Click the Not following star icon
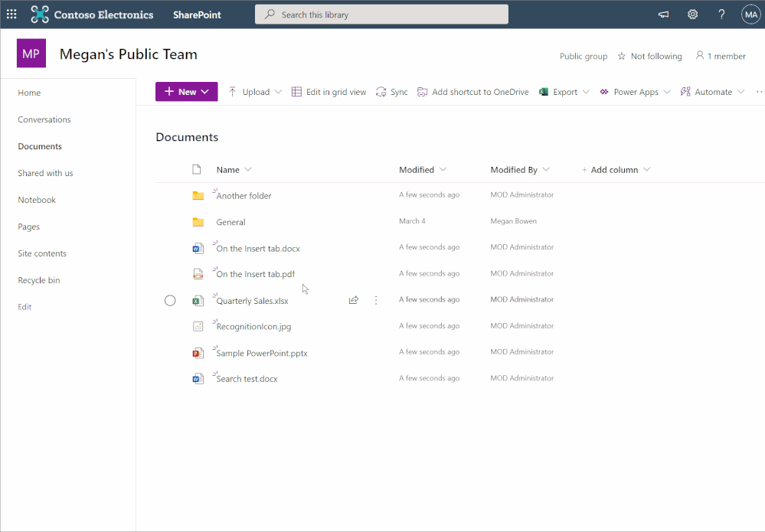The height and width of the screenshot is (532, 765). (621, 56)
